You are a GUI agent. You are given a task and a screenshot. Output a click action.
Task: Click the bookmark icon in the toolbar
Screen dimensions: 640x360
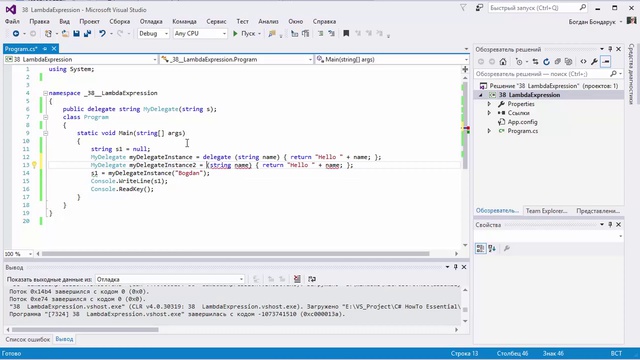coord(346,33)
